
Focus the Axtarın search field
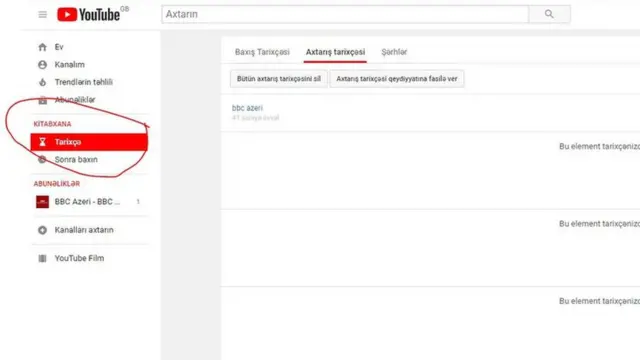tap(345, 14)
